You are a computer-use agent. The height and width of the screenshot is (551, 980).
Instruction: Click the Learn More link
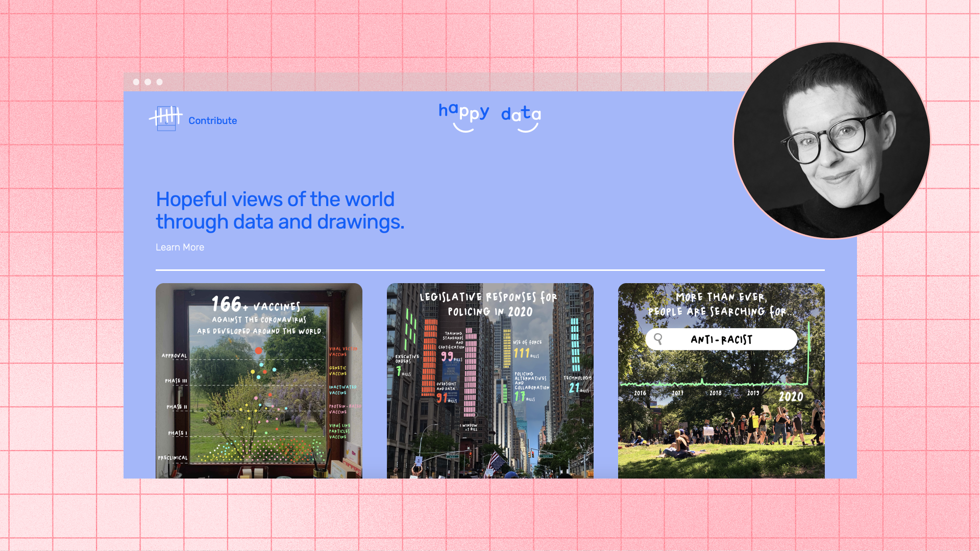coord(180,247)
